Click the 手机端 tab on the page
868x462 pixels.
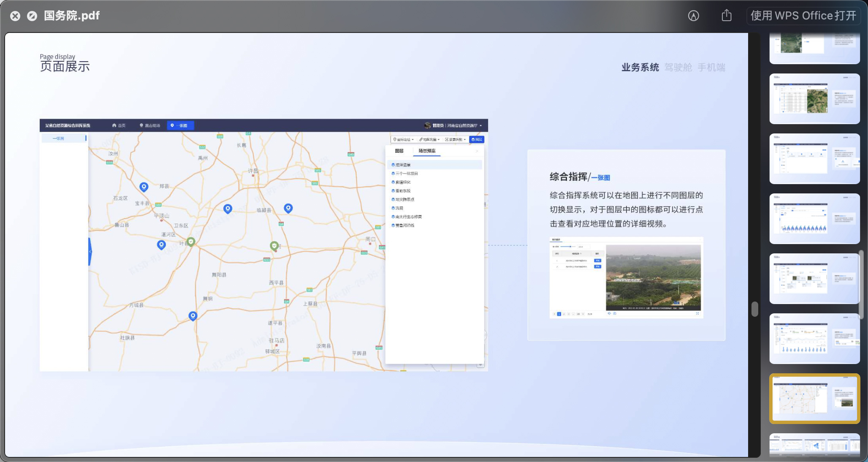pyautogui.click(x=711, y=67)
